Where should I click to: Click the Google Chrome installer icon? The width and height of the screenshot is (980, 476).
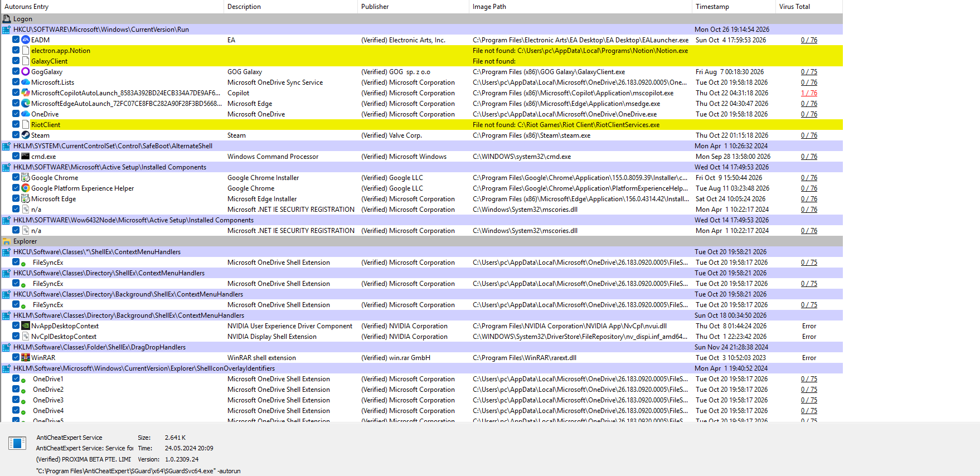click(25, 178)
